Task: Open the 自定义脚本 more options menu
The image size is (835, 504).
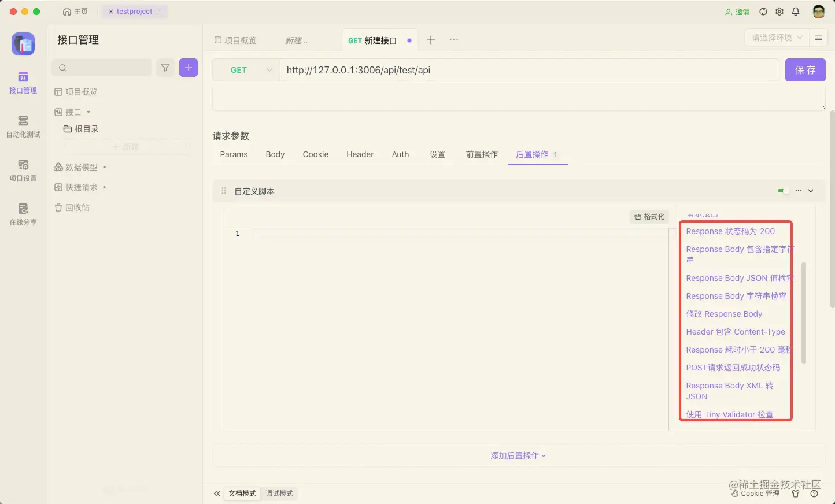Action: click(799, 191)
